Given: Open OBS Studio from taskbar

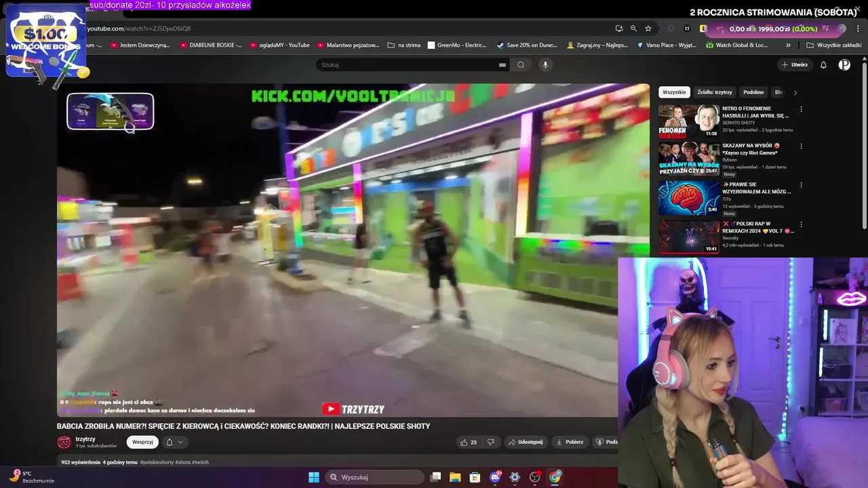Looking at the screenshot, I should 535,477.
